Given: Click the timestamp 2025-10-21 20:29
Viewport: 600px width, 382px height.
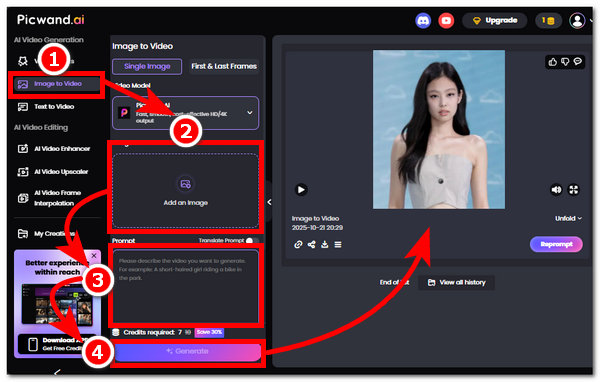Looking at the screenshot, I should coord(317,228).
